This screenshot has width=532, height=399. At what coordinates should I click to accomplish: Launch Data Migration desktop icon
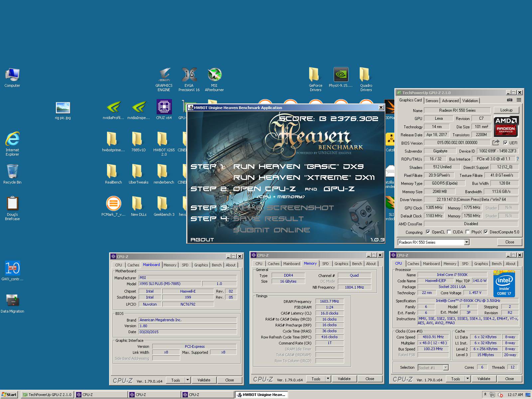[x=12, y=304]
